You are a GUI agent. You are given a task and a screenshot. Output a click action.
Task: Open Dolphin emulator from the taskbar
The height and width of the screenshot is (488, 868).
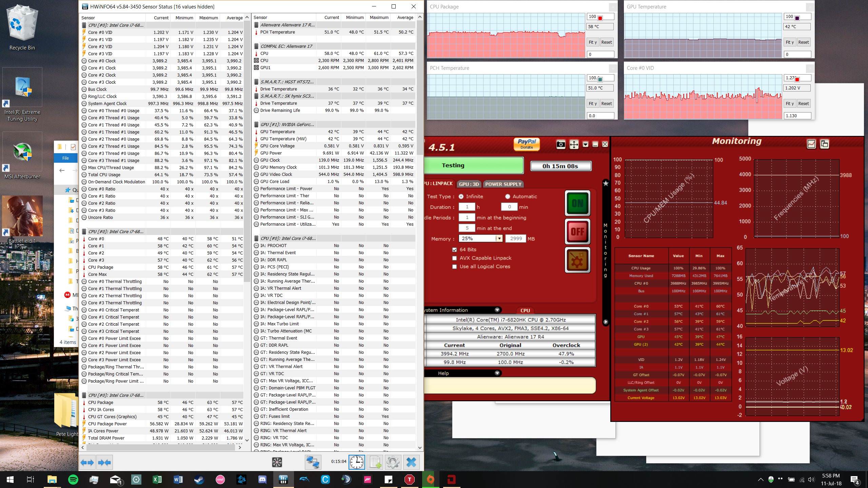coord(304,480)
